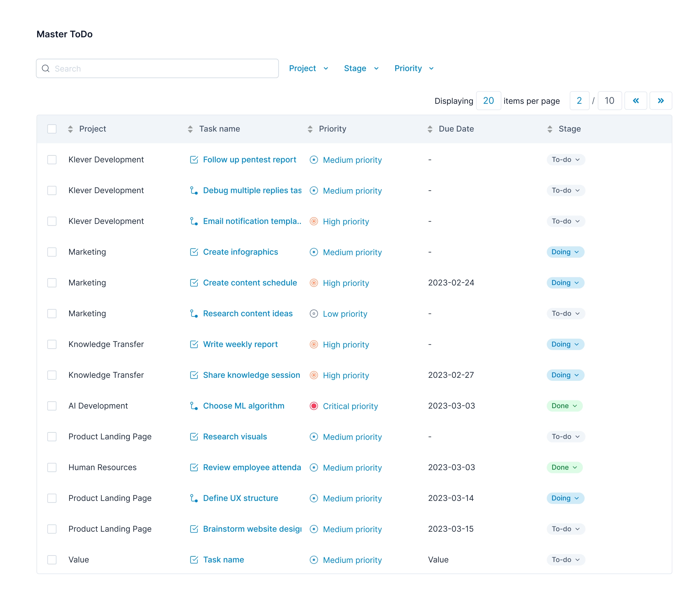Viewport: 700px width, 597px height.
Task: Open the Priority filter dropdown
Action: tap(413, 68)
